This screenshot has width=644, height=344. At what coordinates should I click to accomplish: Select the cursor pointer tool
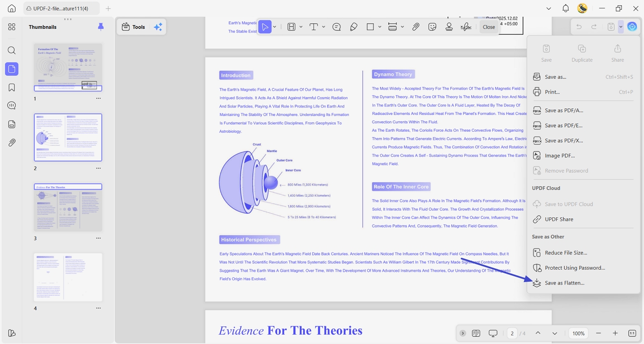click(x=265, y=27)
